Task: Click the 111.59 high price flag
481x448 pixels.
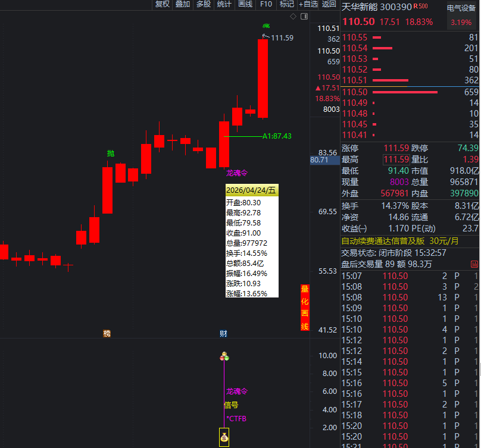Action: point(282,37)
